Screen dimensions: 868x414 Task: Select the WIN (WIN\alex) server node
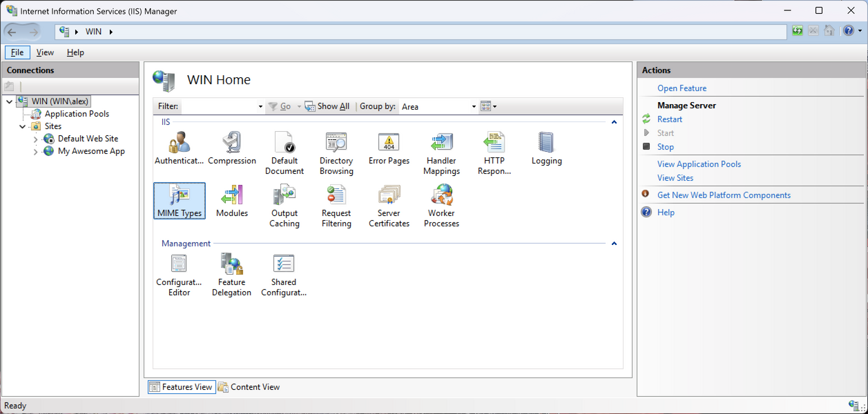coord(60,101)
